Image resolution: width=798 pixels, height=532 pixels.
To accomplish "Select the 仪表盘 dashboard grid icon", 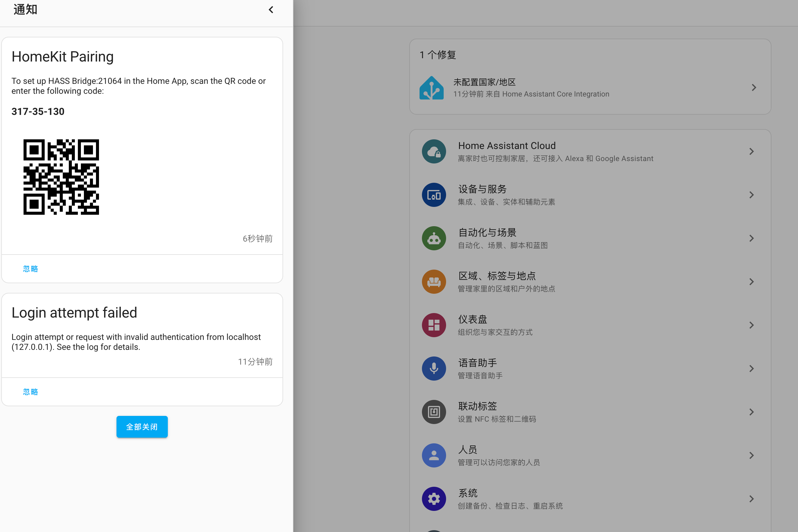I will [x=434, y=325].
